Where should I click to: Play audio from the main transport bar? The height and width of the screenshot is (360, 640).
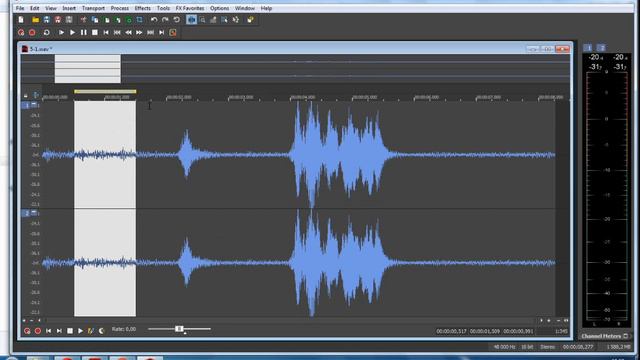pyautogui.click(x=72, y=32)
